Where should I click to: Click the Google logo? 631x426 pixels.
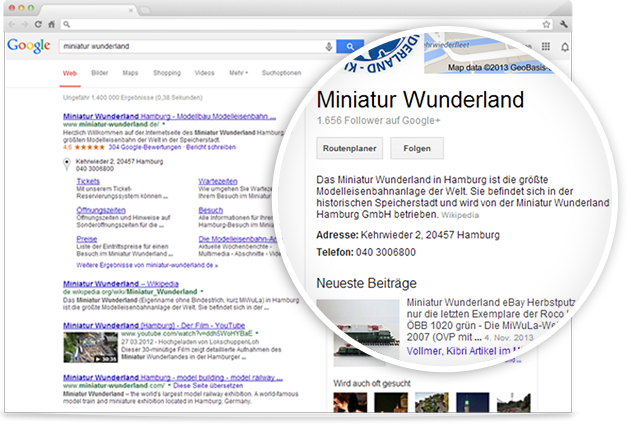(x=28, y=46)
